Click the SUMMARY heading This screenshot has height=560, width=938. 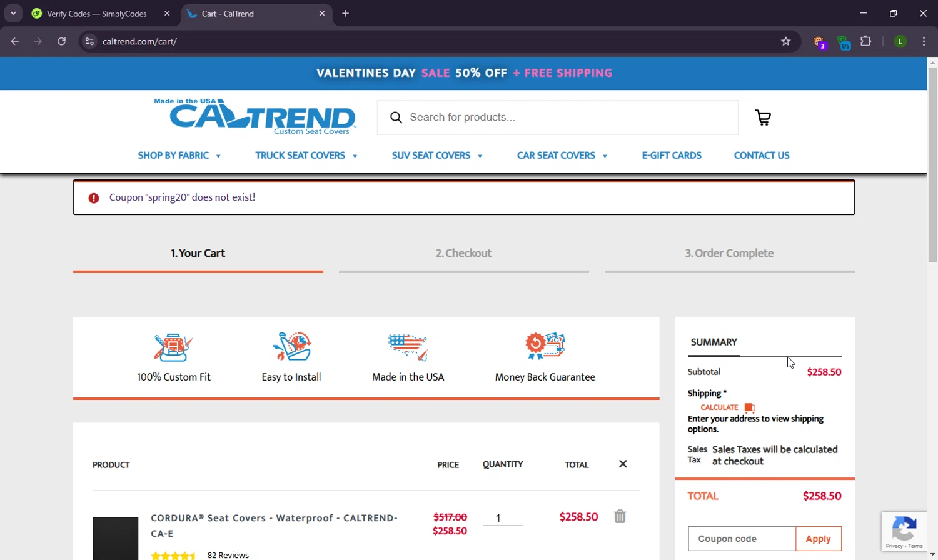tap(714, 342)
